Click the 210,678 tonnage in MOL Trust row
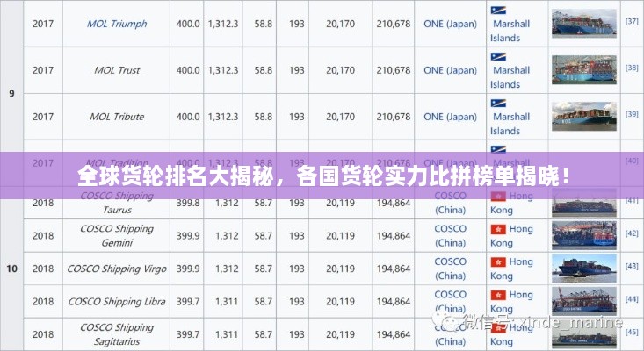This screenshot has width=644, height=351. [394, 70]
